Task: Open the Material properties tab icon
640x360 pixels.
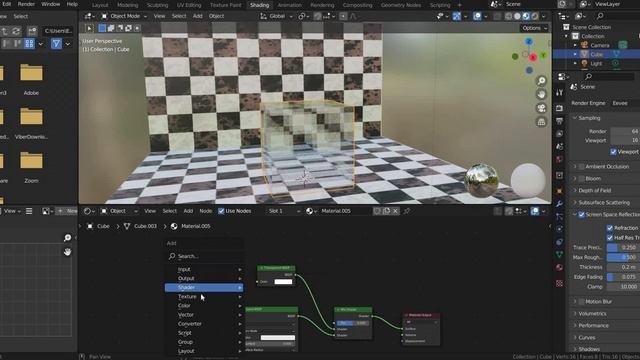Action: point(560,267)
